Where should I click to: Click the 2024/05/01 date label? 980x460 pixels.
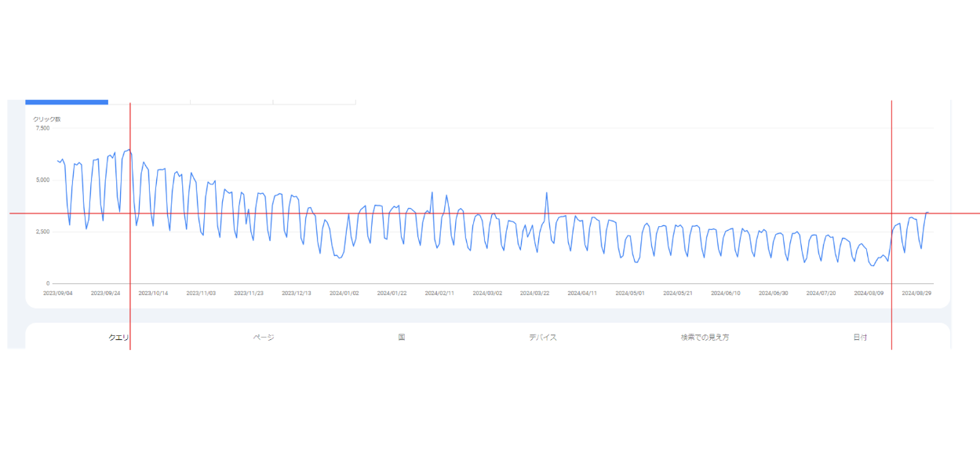click(630, 293)
